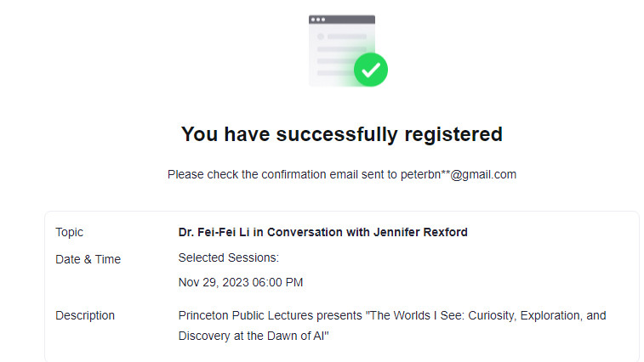Viewport: 644px width, 362px height.
Task: Click the dark header bar of illustration
Action: click(342, 20)
